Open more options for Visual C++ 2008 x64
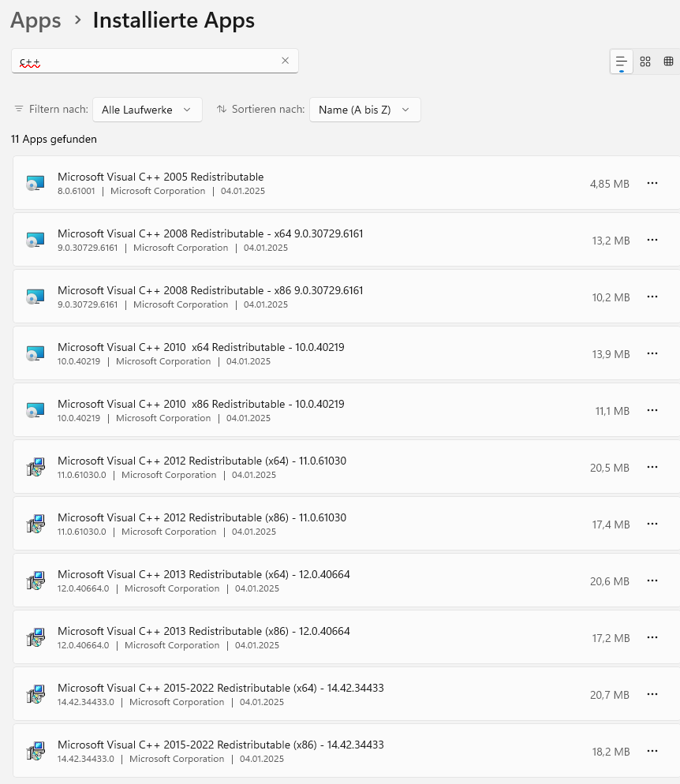This screenshot has width=680, height=784. (x=652, y=240)
